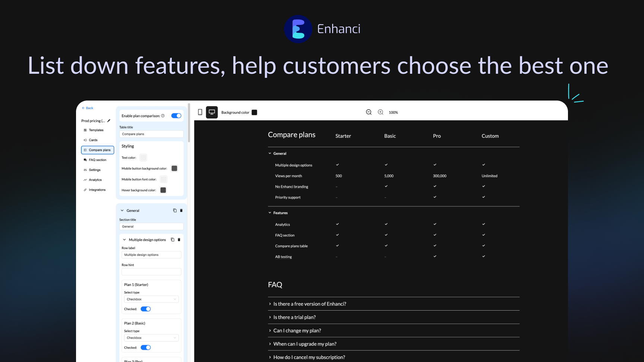Delete the Multiple design options row
The height and width of the screenshot is (362, 644).
179,239
